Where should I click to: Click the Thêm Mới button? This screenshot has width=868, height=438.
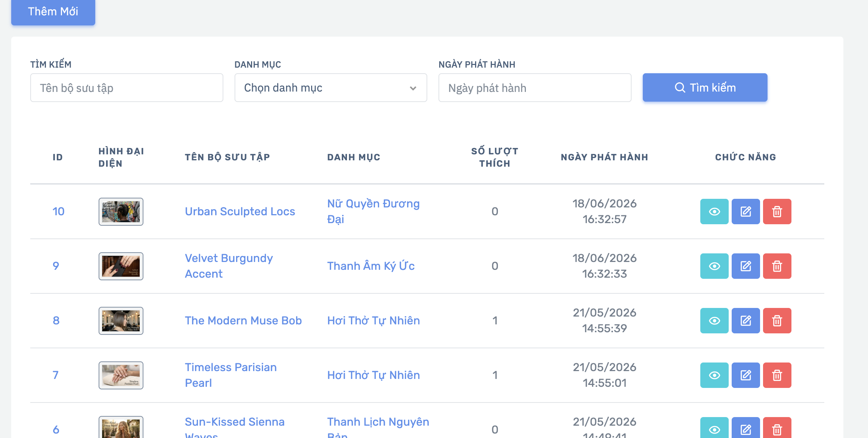click(x=53, y=12)
